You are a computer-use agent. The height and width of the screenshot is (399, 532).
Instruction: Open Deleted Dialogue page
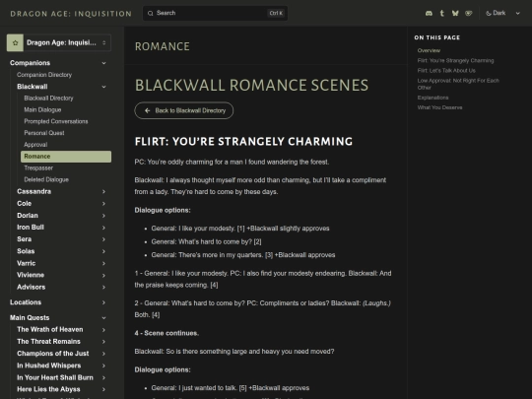(46, 180)
